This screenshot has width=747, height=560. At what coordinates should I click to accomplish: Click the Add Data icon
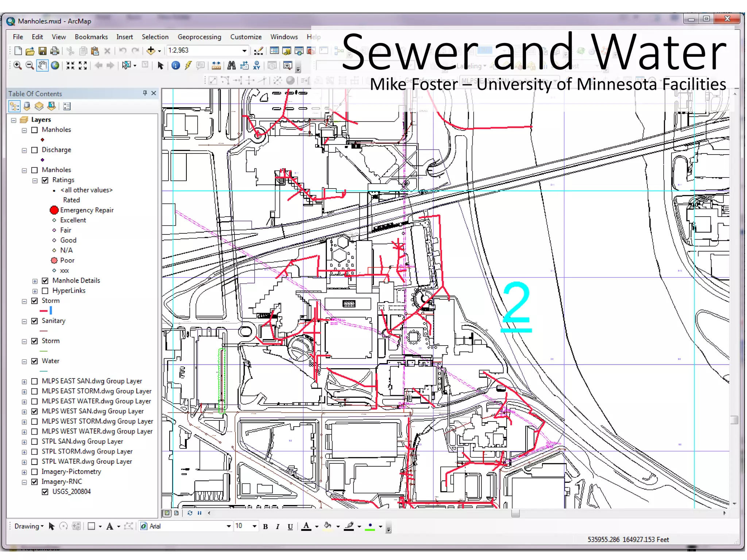pos(151,51)
